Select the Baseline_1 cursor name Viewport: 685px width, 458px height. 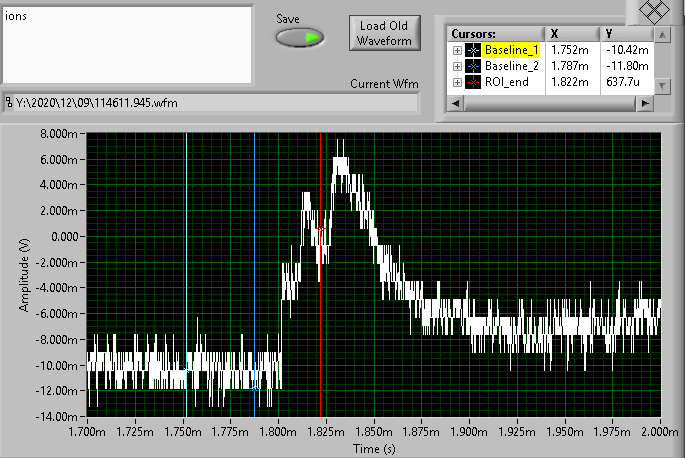(x=512, y=50)
